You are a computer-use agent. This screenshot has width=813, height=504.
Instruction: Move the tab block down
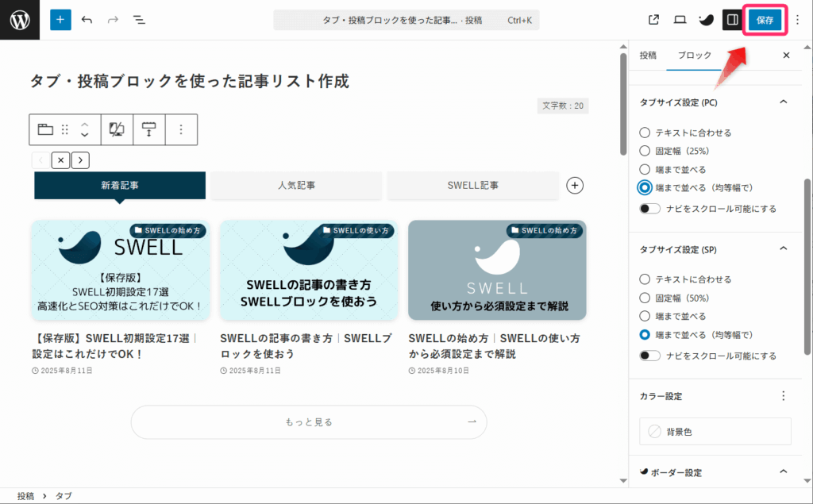click(84, 135)
